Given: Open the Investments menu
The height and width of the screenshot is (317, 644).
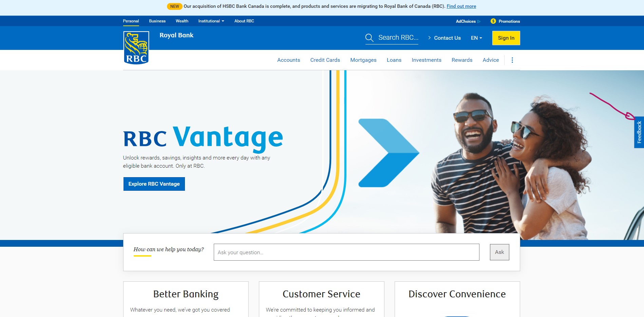Looking at the screenshot, I should (x=427, y=60).
